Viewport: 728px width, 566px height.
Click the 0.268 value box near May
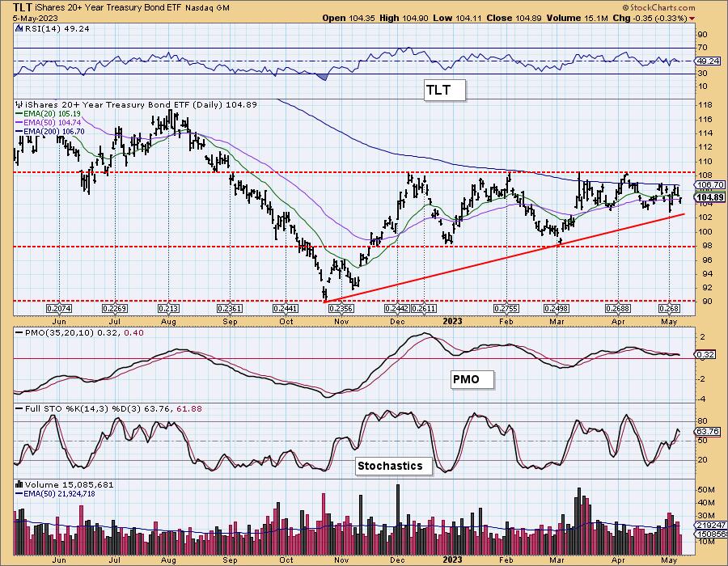tap(669, 309)
